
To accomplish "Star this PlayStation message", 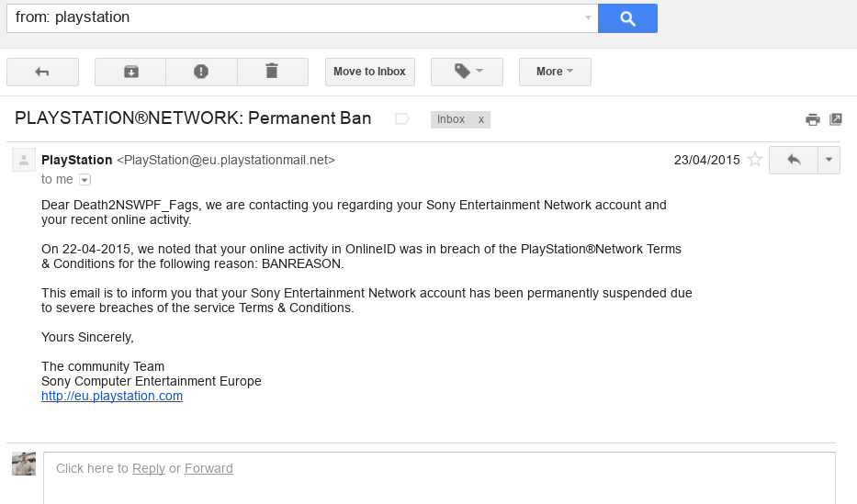I will pos(755,160).
